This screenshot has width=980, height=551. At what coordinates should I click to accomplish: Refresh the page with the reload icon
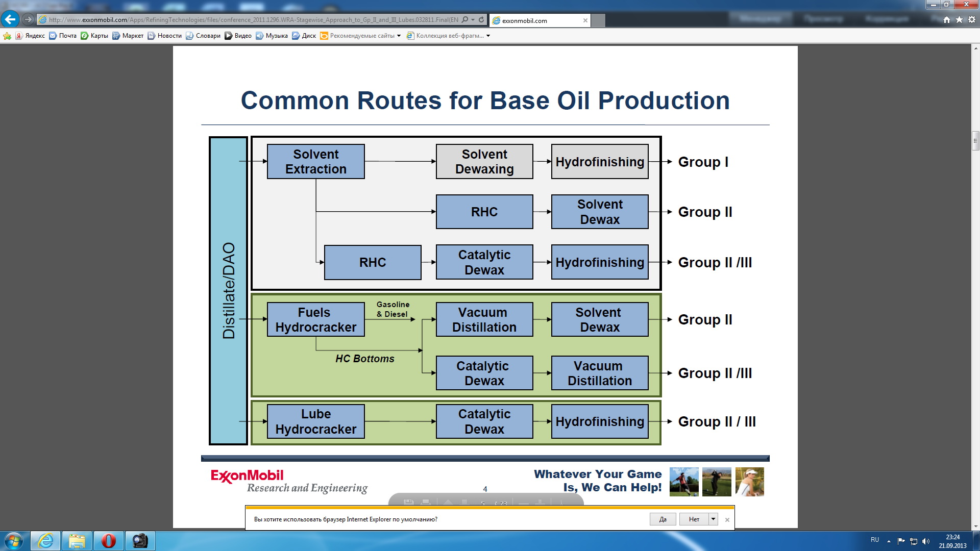(481, 20)
